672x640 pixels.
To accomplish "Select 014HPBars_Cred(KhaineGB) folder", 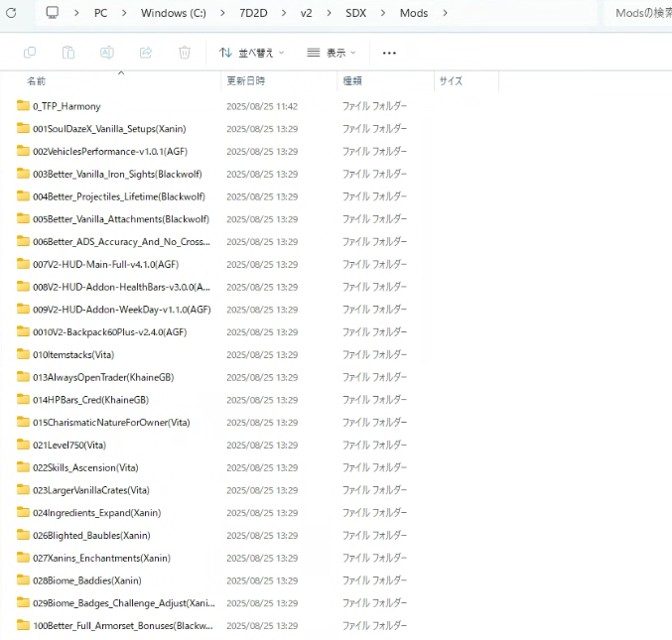I will tap(91, 400).
